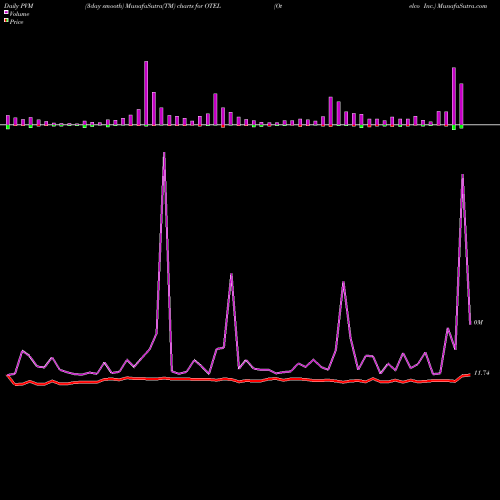Click the tallest magenta volume bar
Image resolution: width=500 pixels, height=500 pixels.
[x=146, y=93]
